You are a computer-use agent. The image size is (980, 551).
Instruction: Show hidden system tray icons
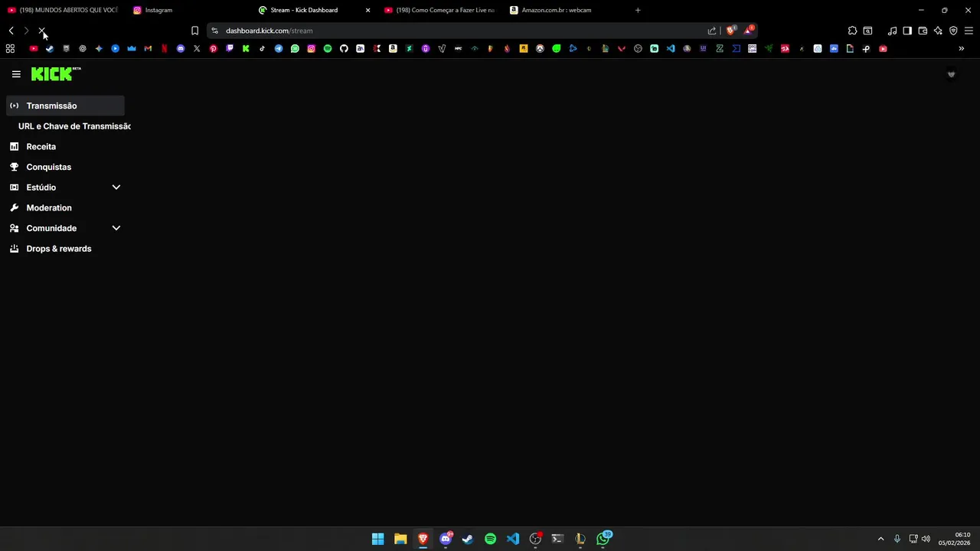pyautogui.click(x=880, y=539)
